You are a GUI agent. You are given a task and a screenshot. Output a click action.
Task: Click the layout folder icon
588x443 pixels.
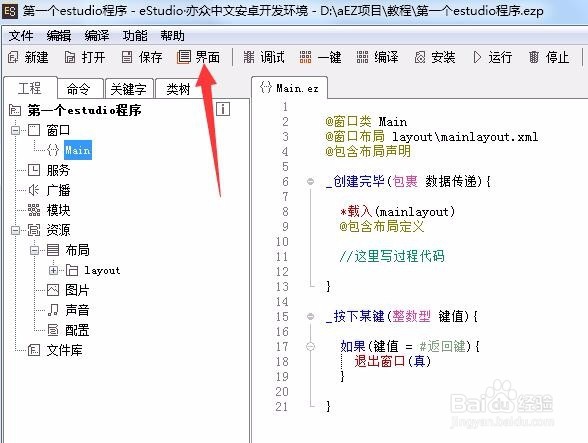(x=72, y=270)
